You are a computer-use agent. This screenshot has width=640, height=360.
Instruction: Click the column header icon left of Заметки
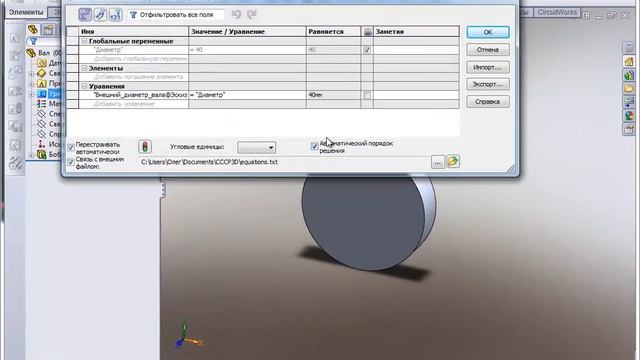pos(367,31)
